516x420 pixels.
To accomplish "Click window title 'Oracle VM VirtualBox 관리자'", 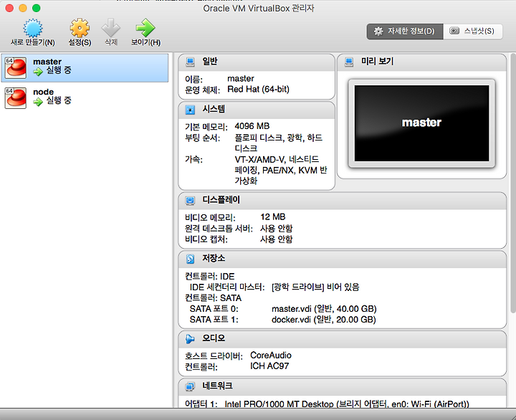I will pyautogui.click(x=259, y=8).
